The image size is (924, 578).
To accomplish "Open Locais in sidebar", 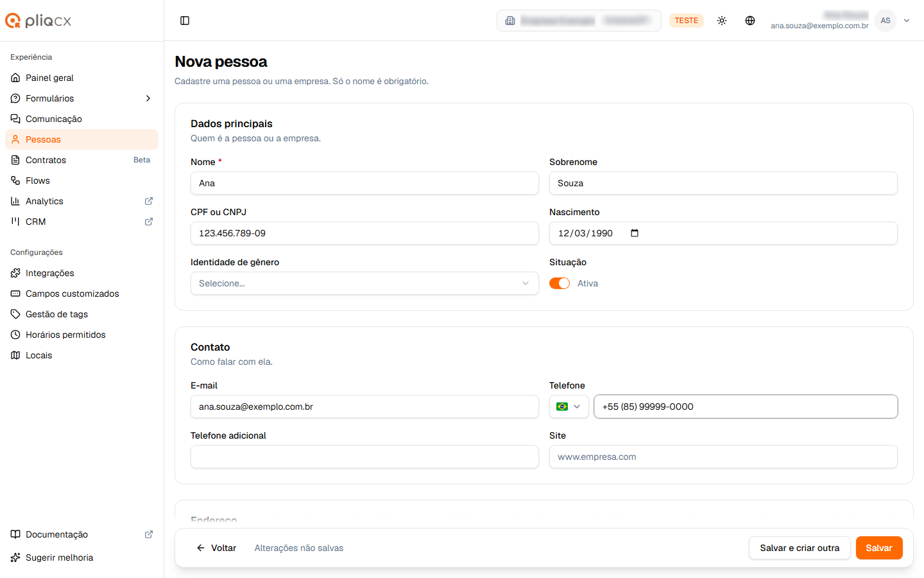I will pos(81,355).
